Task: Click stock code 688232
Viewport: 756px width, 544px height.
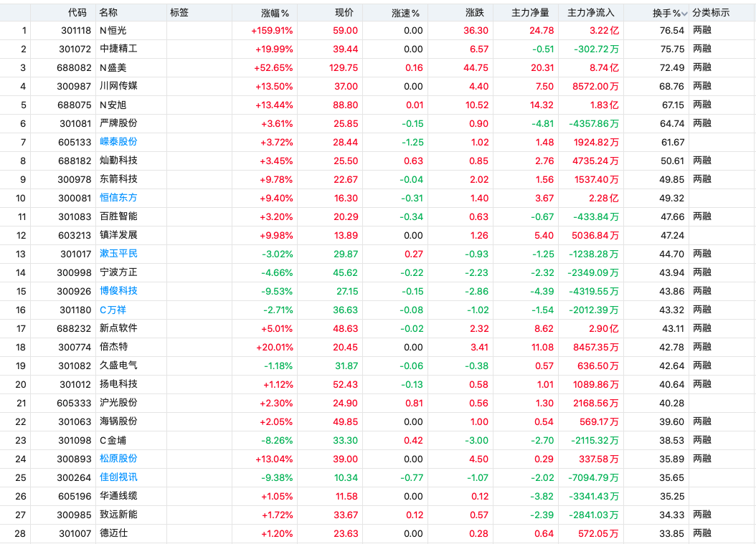Action: [74, 328]
